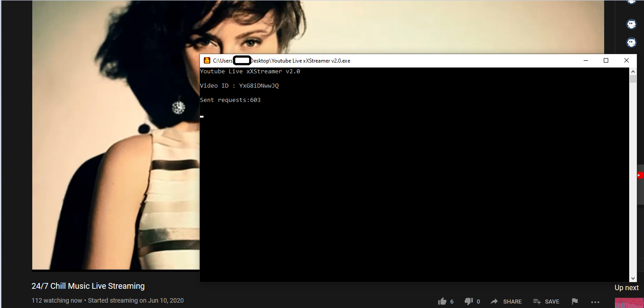Click the red YouTube logo at right edge
The width and height of the screenshot is (644, 308).
coord(640,176)
